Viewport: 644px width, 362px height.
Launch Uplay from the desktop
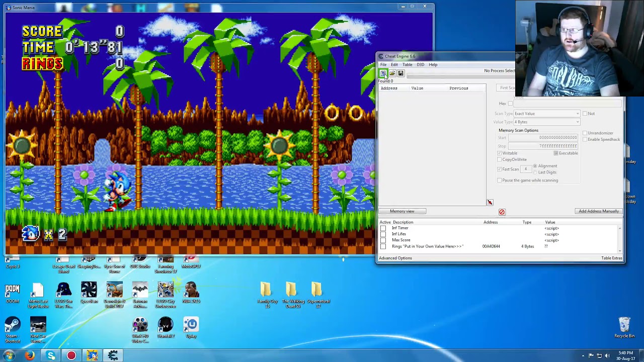tap(191, 328)
